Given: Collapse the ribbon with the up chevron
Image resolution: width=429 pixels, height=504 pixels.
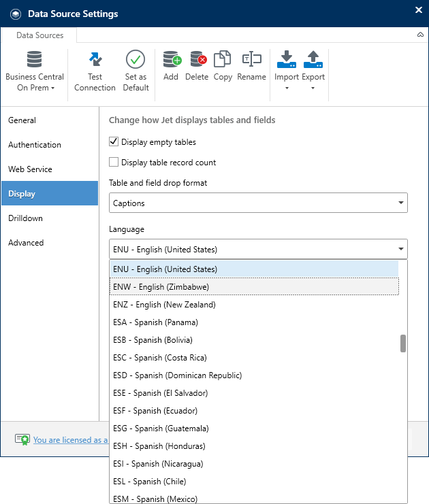Looking at the screenshot, I should click(x=420, y=35).
